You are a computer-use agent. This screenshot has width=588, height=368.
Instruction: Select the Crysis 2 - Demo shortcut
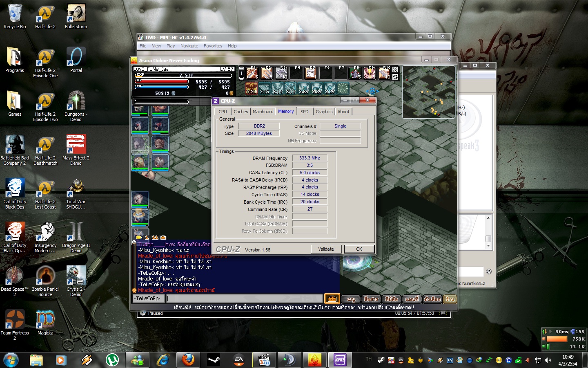76,281
